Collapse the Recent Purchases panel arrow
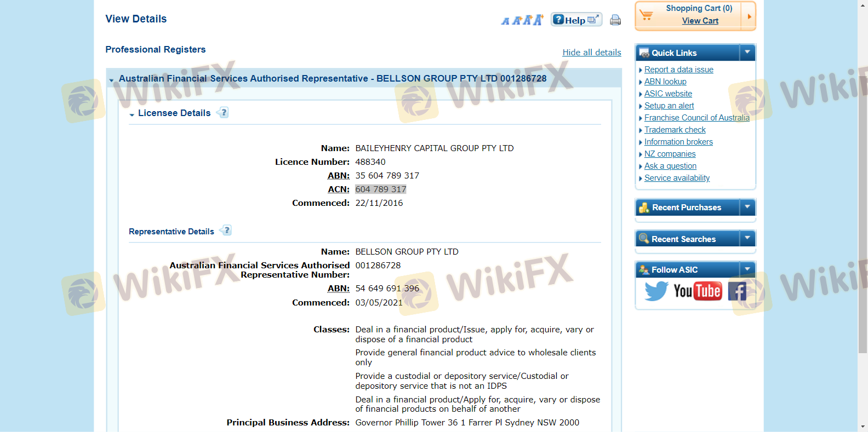The height and width of the screenshot is (432, 868). point(747,207)
